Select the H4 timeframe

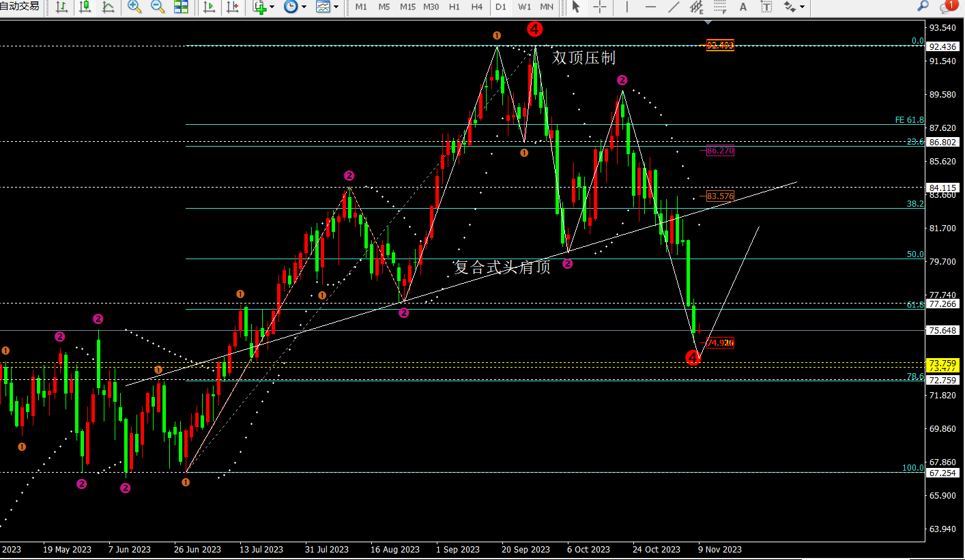pos(477,7)
